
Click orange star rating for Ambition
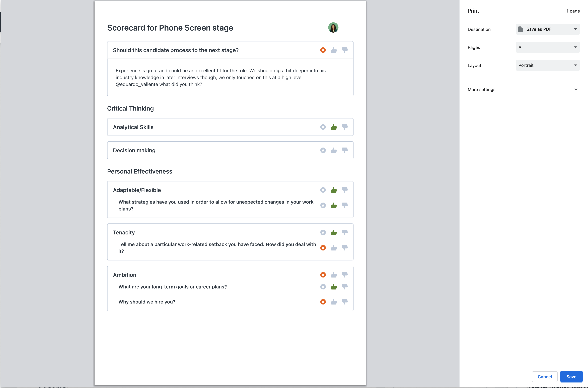[x=323, y=275]
